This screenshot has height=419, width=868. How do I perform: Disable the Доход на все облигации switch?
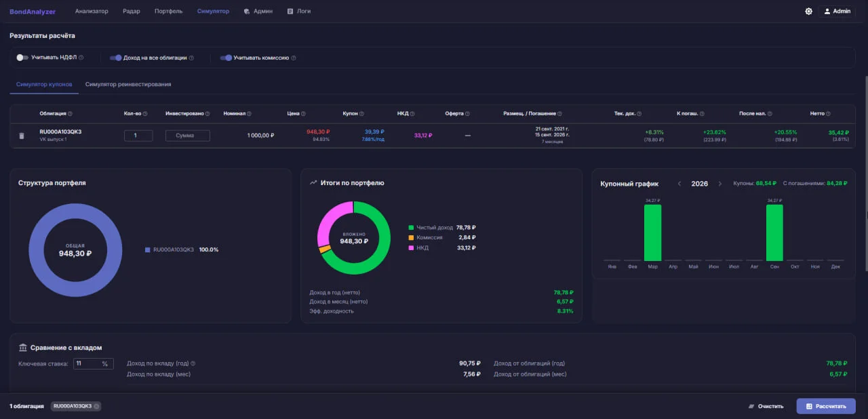pos(115,58)
